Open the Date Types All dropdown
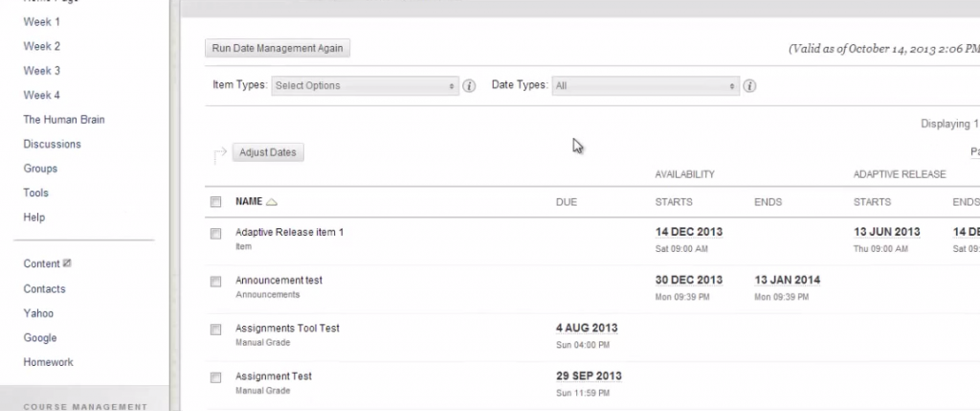980x411 pixels. click(646, 85)
